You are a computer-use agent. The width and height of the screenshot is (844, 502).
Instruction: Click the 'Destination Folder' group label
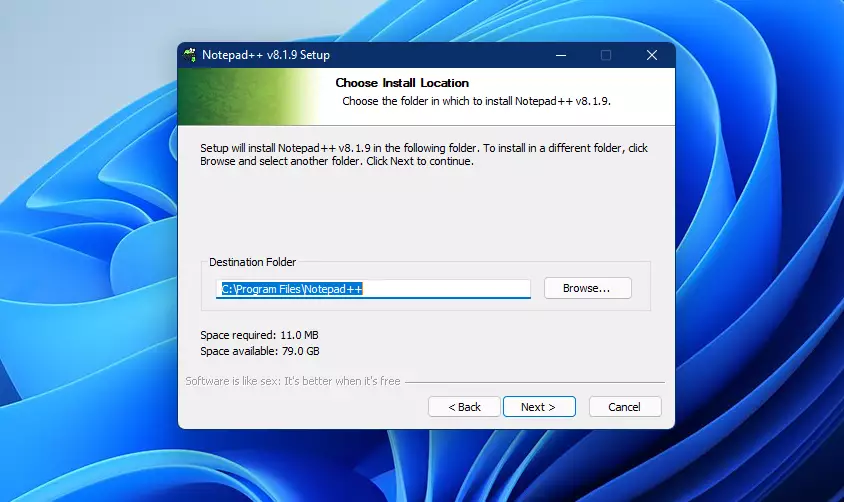252,262
